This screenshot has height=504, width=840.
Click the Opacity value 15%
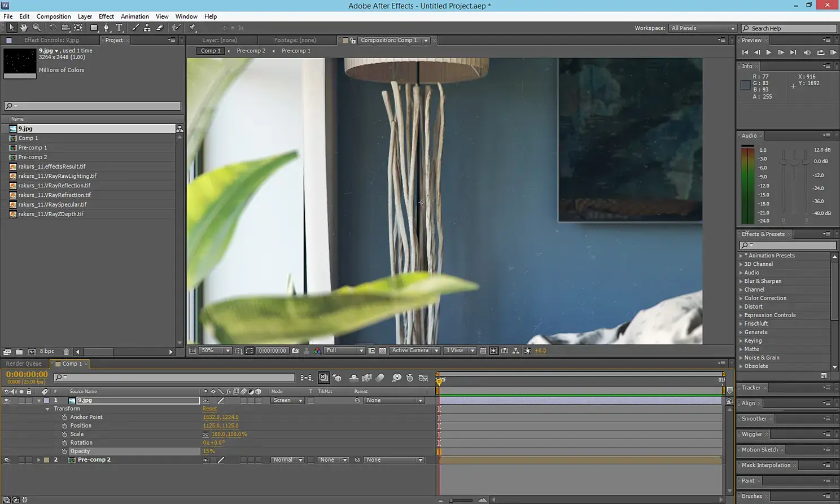click(209, 452)
